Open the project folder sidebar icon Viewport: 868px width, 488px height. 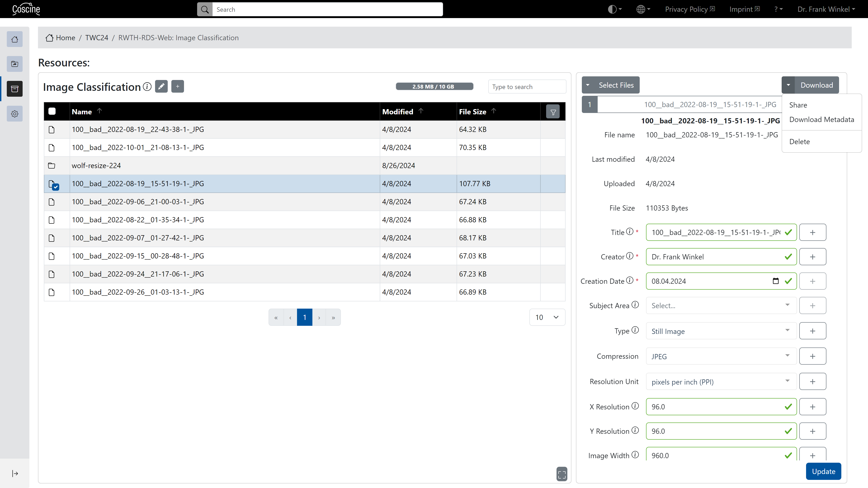[14, 64]
